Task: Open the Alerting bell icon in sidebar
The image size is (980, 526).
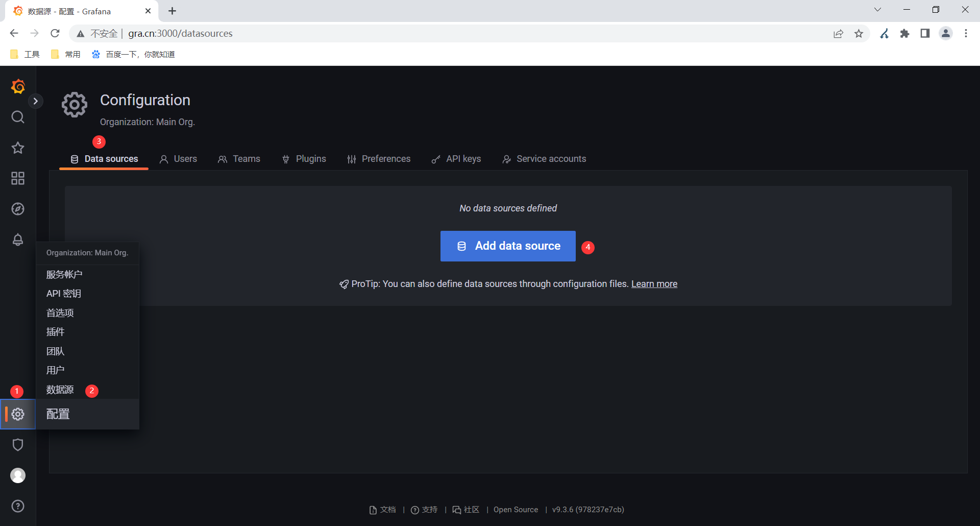Action: 18,240
